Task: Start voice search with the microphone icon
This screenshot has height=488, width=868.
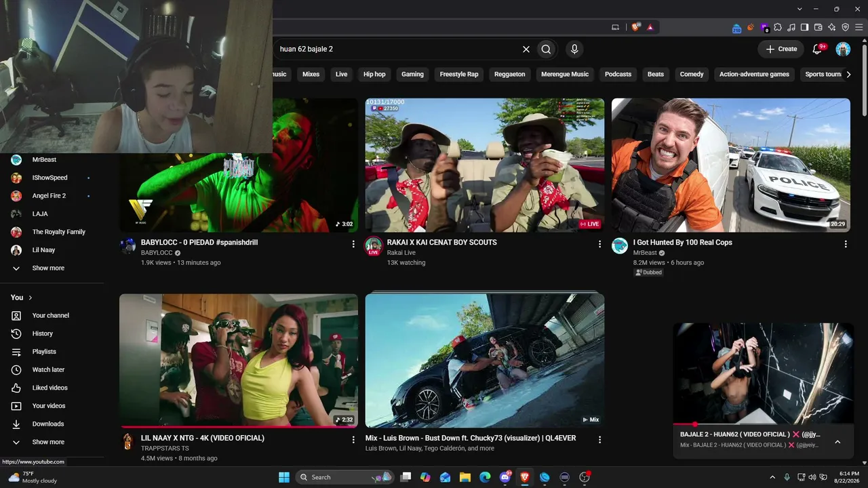Action: (574, 49)
